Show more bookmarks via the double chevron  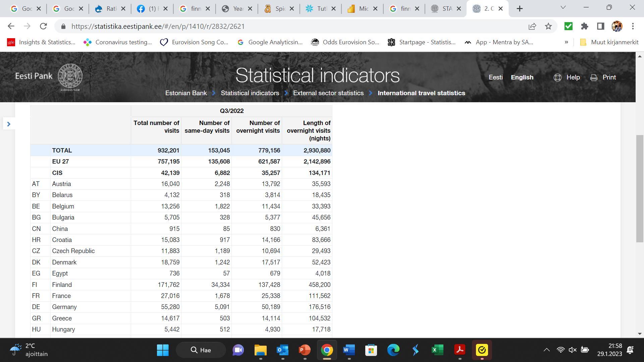pyautogui.click(x=566, y=42)
